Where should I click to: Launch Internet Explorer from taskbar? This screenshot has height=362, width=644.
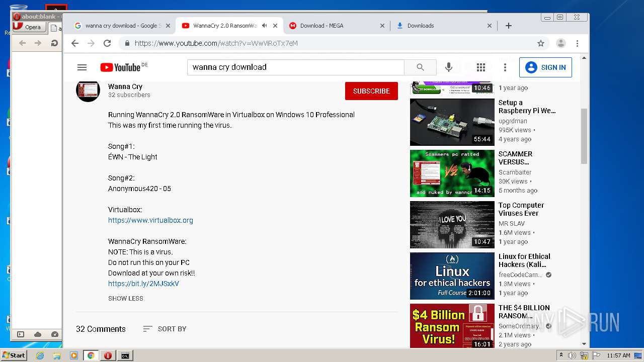(x=40, y=355)
